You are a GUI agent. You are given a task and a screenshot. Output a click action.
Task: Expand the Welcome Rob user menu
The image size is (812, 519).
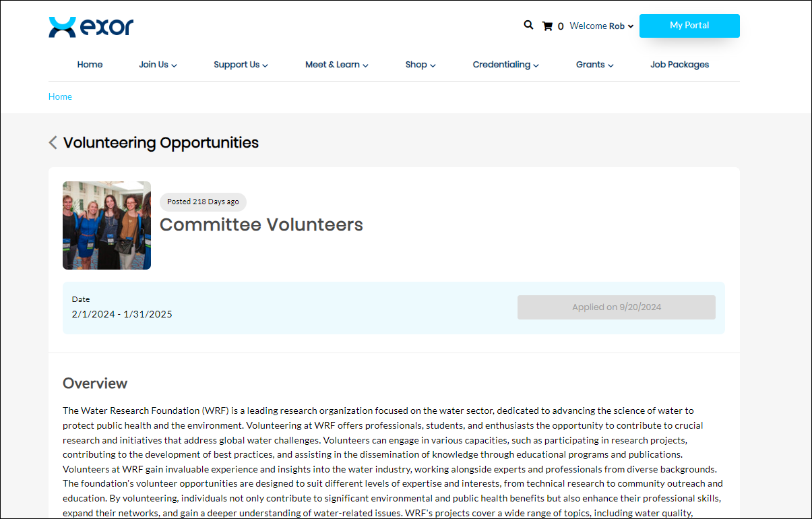tap(601, 26)
